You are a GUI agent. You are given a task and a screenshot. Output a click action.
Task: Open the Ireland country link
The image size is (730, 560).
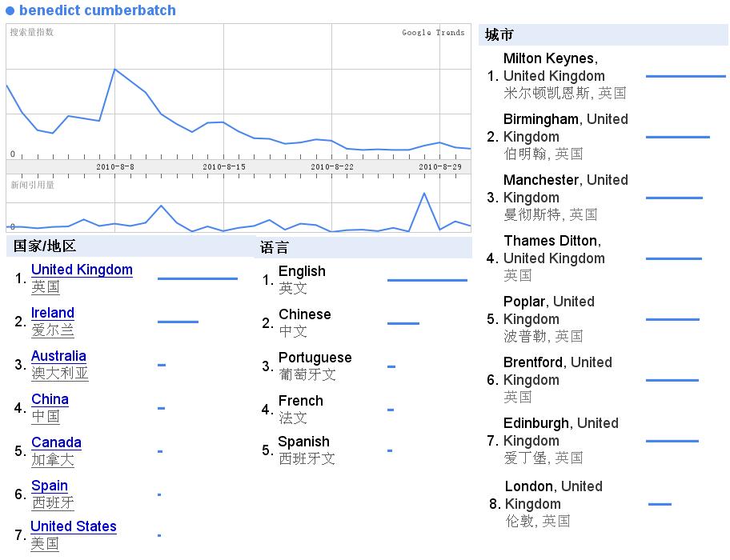click(53, 314)
